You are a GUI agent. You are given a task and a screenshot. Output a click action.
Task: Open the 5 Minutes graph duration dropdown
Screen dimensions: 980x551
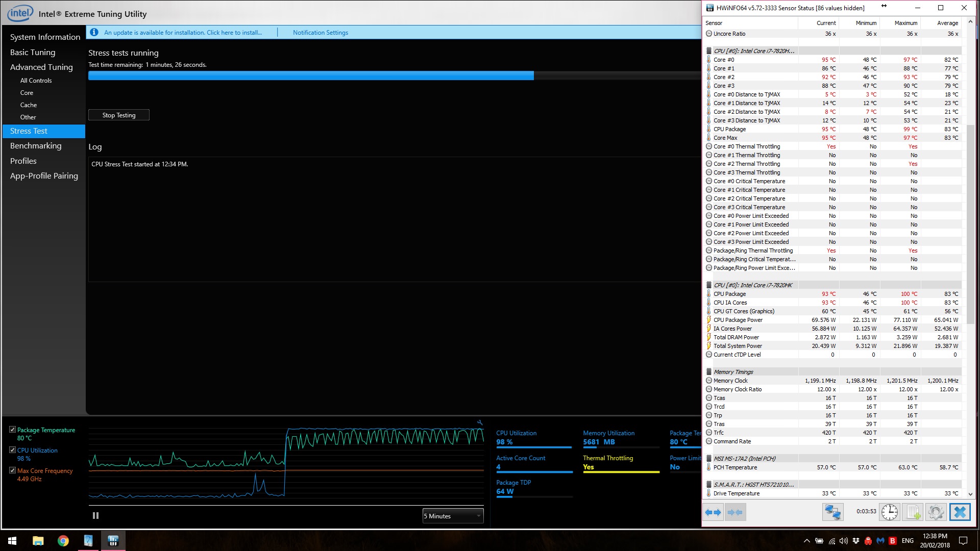click(453, 516)
